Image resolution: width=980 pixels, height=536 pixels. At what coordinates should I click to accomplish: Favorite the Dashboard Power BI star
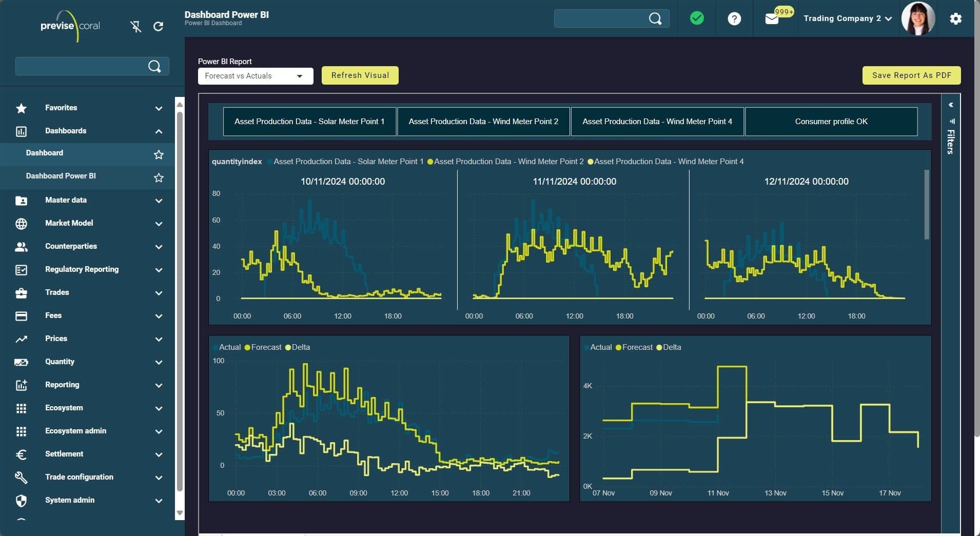159,177
